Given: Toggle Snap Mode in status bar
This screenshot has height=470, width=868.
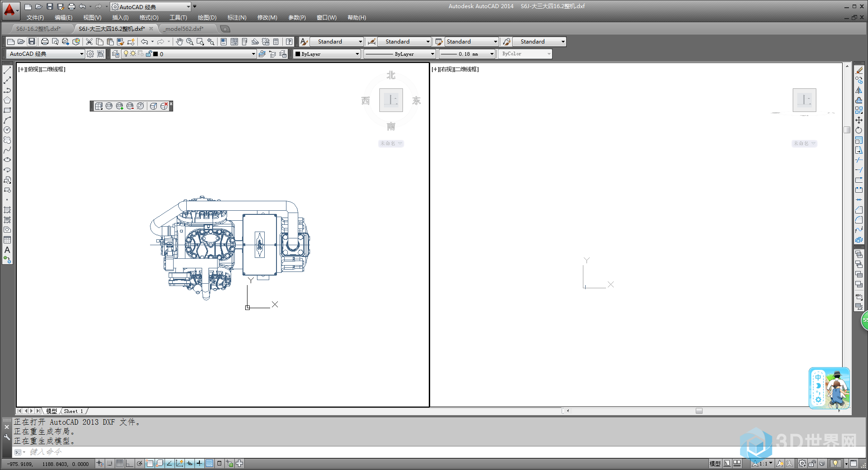Looking at the screenshot, I should click(110, 463).
